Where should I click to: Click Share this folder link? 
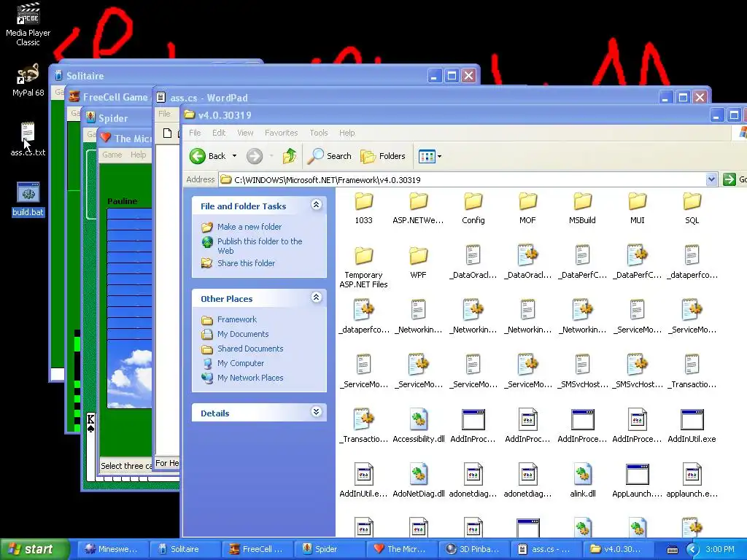(246, 262)
